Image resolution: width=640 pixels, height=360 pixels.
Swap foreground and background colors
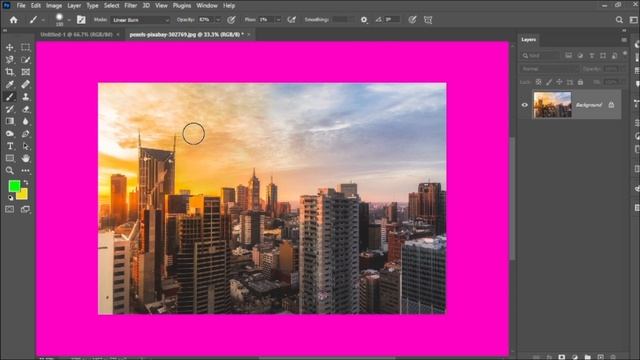pos(26,182)
